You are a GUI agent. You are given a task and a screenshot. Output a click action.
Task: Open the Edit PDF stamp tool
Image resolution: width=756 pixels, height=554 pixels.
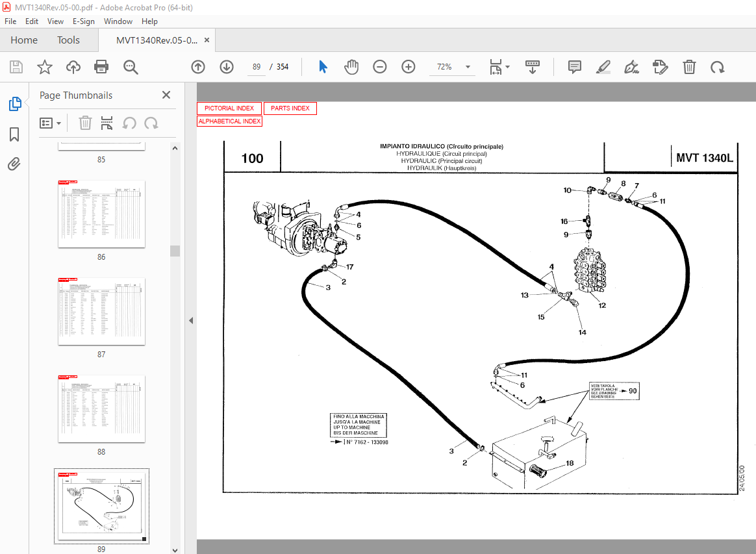point(660,67)
